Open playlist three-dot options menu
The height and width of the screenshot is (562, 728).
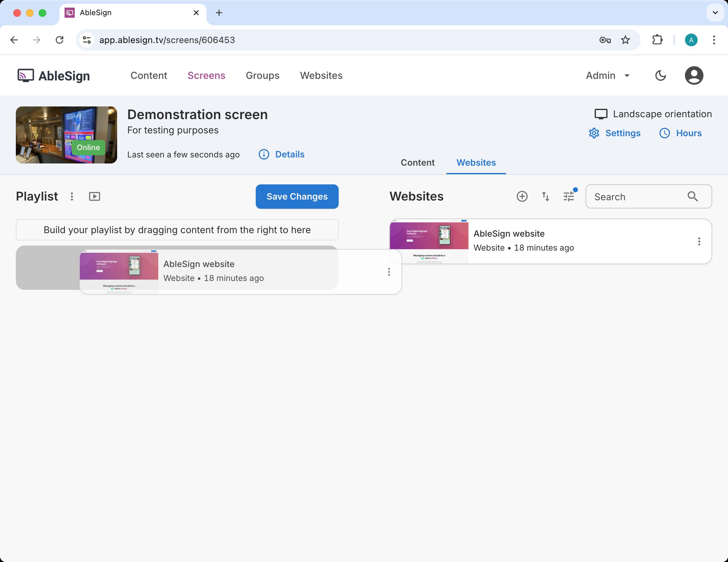click(72, 196)
